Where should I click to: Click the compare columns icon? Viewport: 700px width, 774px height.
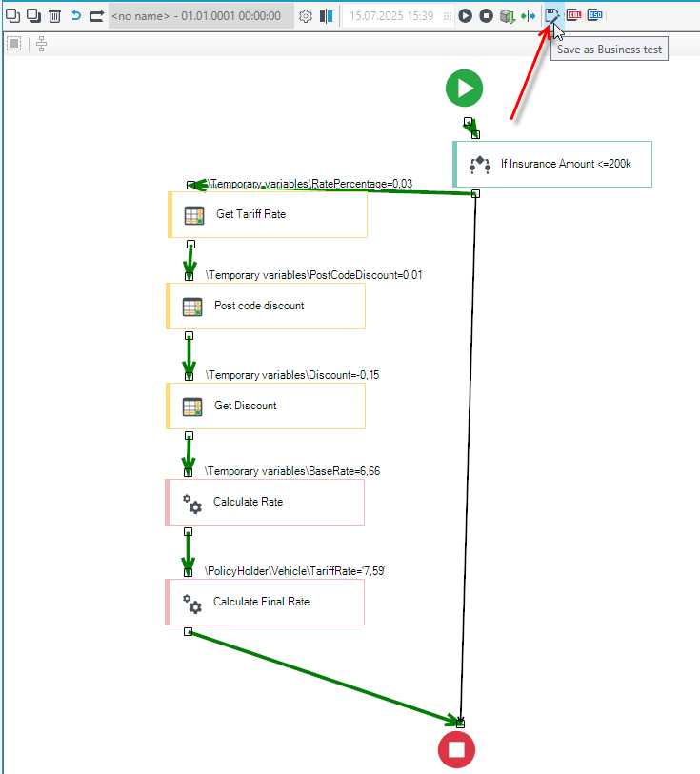(x=327, y=16)
